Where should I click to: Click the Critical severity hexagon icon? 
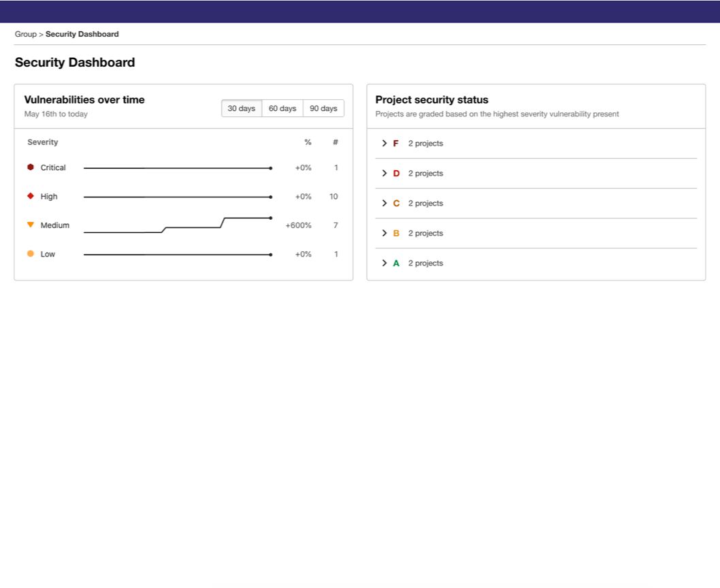coord(31,167)
